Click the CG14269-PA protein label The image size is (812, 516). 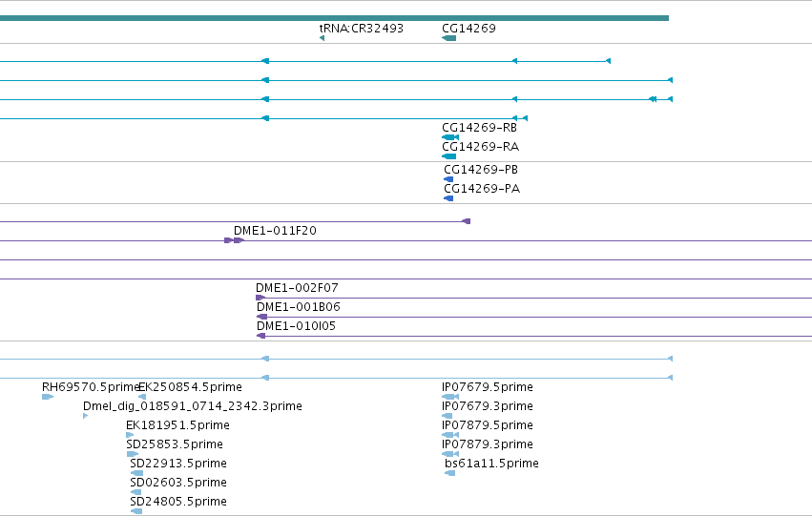click(482, 189)
